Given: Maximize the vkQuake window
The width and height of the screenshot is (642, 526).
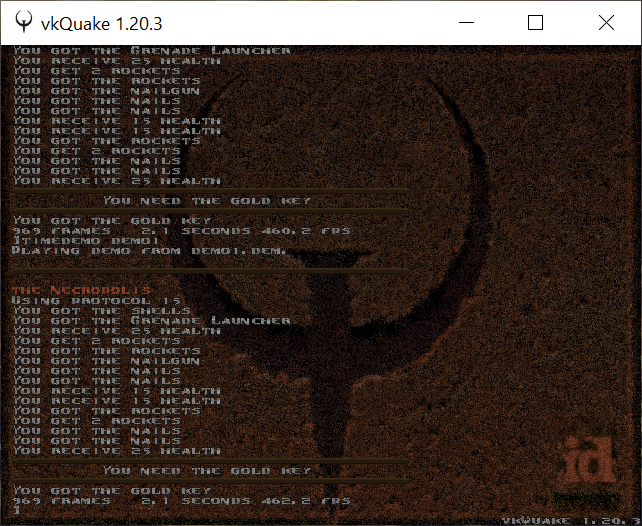Looking at the screenshot, I should pyautogui.click(x=535, y=23).
